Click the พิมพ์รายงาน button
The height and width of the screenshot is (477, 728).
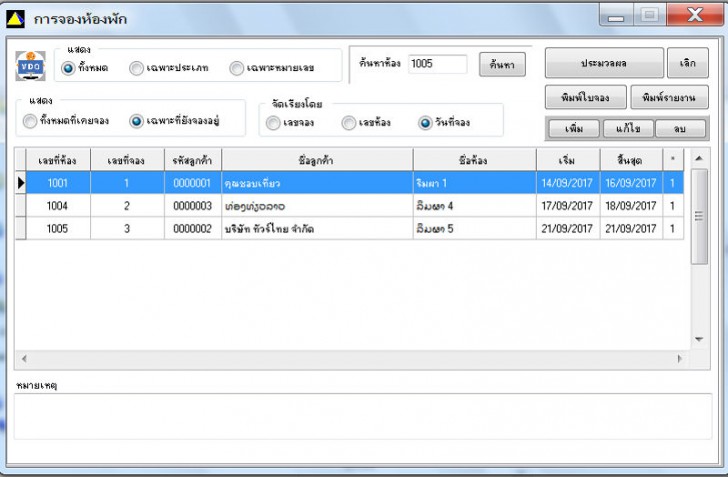[x=670, y=97]
